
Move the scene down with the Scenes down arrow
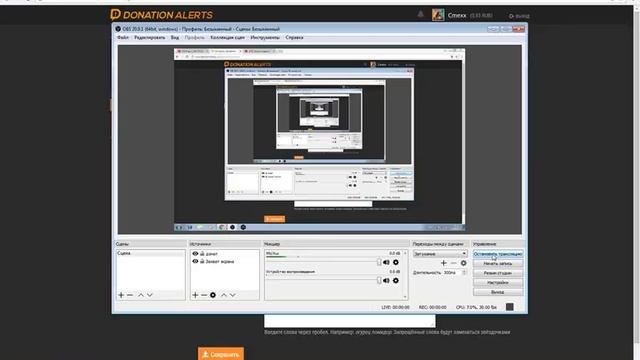150,295
